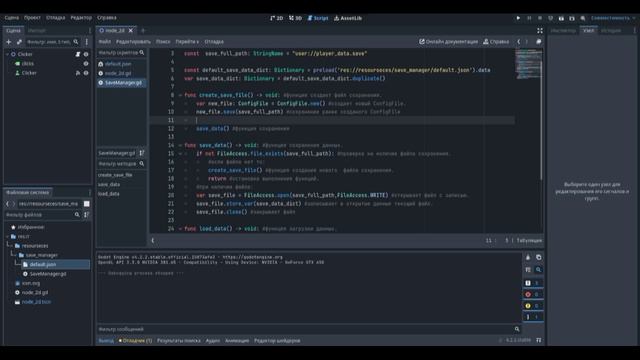Go to previous script edit location

pyautogui.click(x=518, y=42)
